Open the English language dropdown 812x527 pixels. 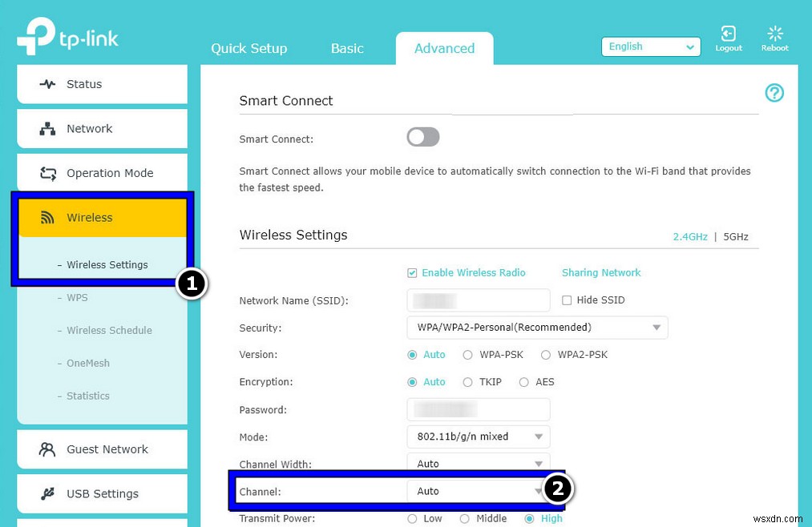click(x=651, y=46)
